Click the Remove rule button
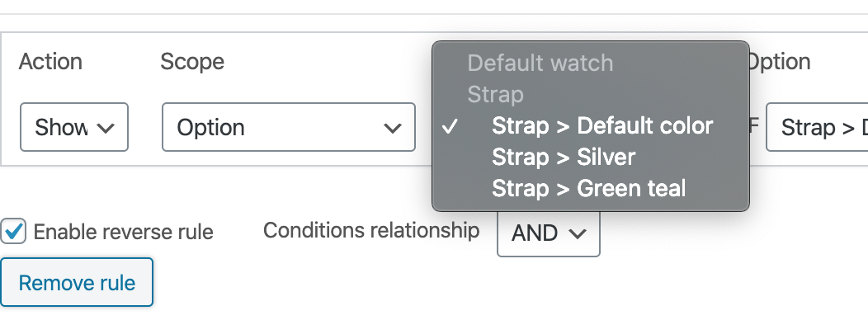Screen dimensions: 868x320 point(77,282)
